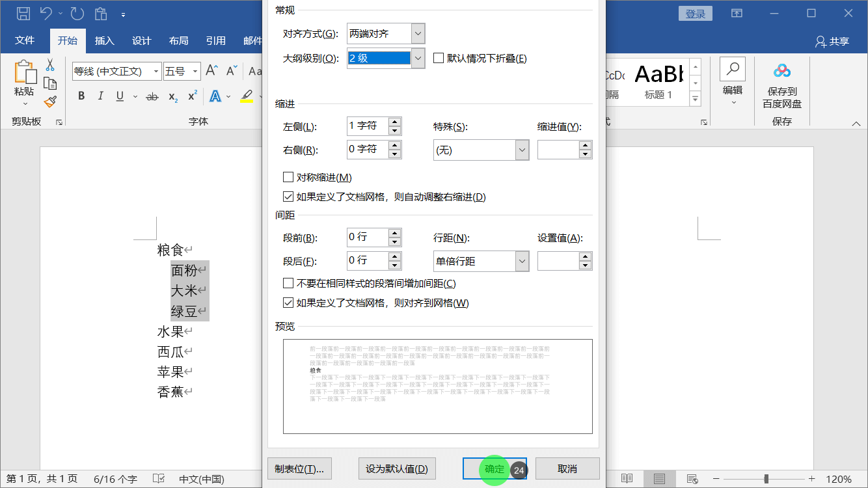Screen dimensions: 868x488
Task: Decrease 段后 spacing with down spinner
Action: (x=394, y=265)
